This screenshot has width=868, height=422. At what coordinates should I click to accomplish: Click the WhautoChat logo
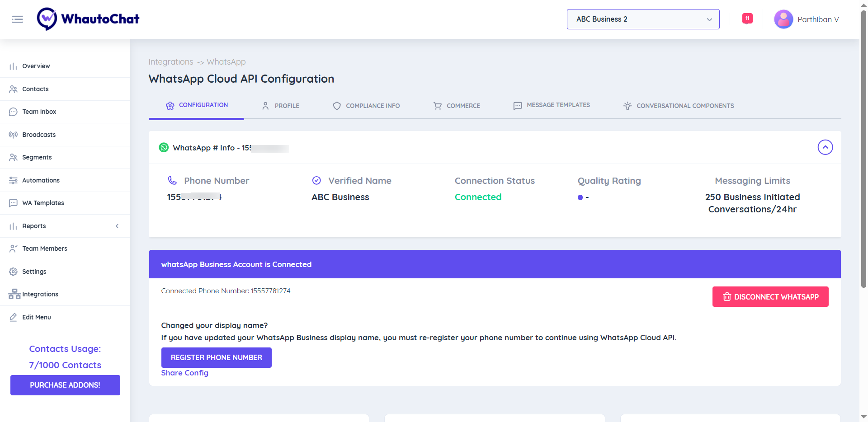[x=88, y=19]
